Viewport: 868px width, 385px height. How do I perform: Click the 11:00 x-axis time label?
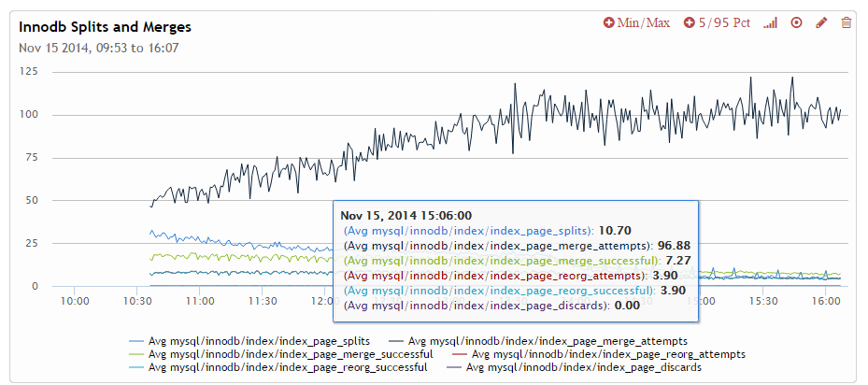[200, 301]
